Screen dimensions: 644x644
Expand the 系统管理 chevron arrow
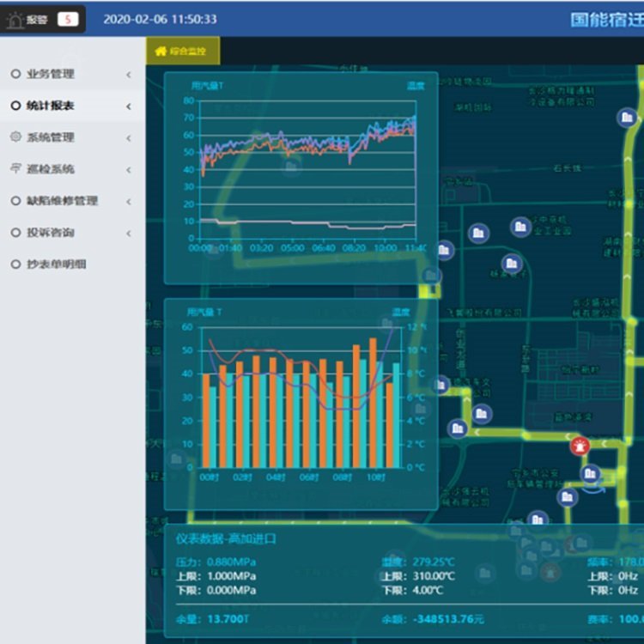[x=129, y=138]
